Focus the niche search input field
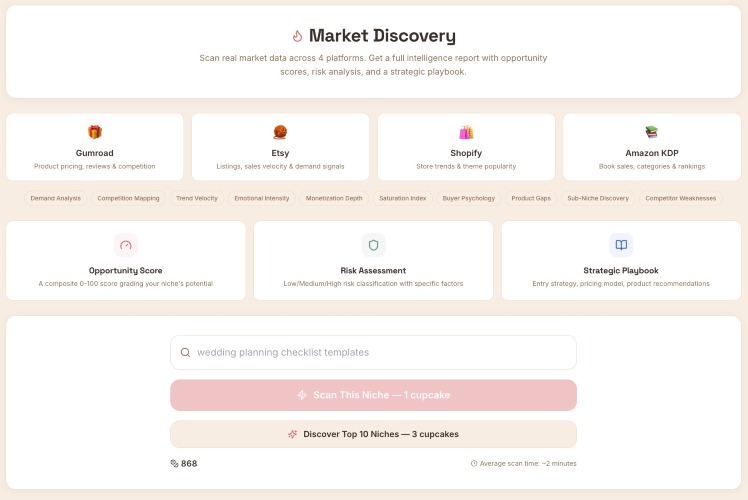The width and height of the screenshot is (748, 500). click(x=380, y=352)
